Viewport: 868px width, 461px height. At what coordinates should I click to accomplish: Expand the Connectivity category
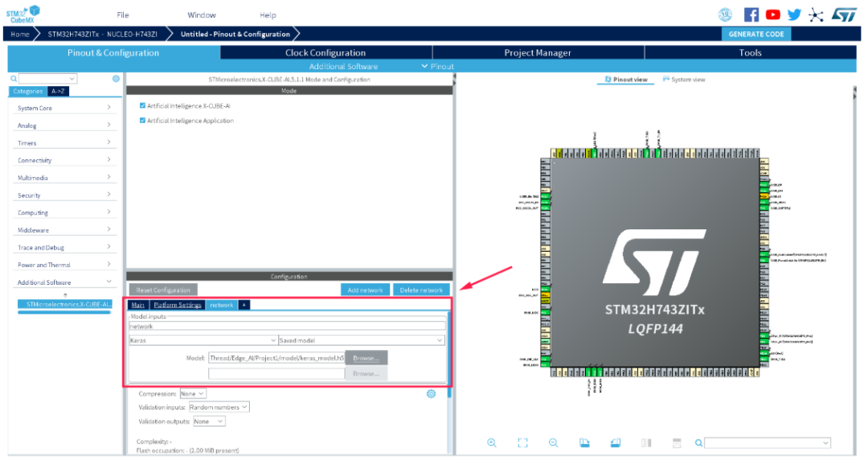tap(63, 160)
